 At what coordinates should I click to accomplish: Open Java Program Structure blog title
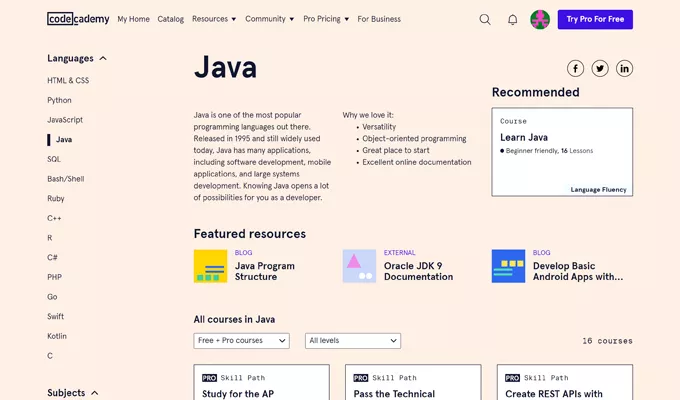tap(265, 271)
